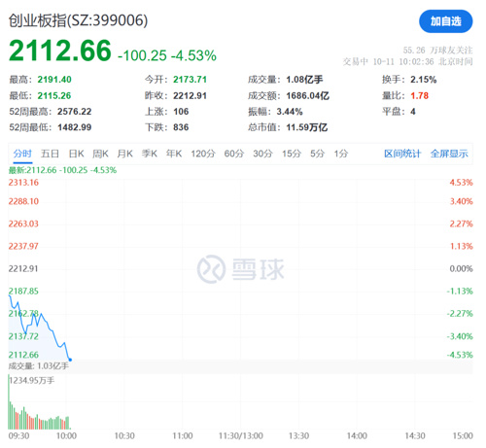Screen dimensions: 486x448
Task: Click the 全屏显示 link
Action: [449, 154]
